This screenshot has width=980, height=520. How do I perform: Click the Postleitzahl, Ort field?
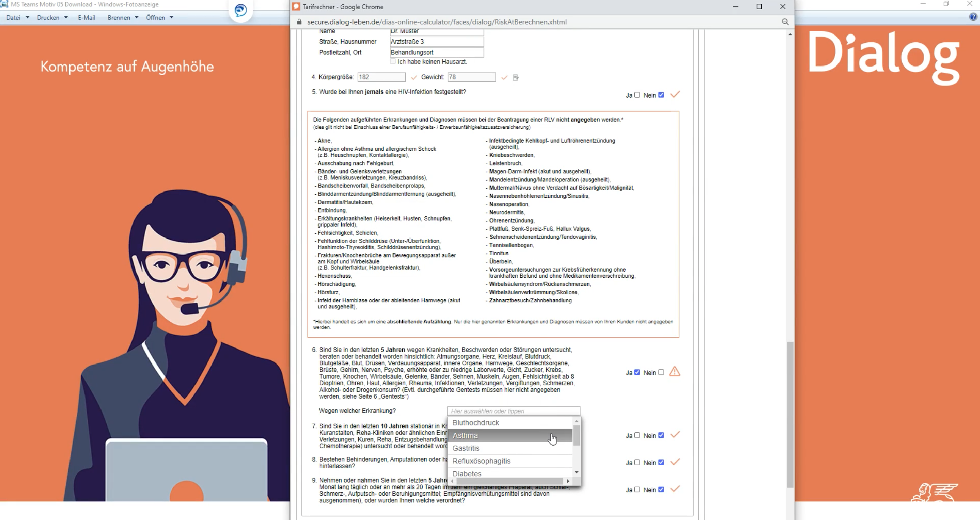tap(436, 52)
